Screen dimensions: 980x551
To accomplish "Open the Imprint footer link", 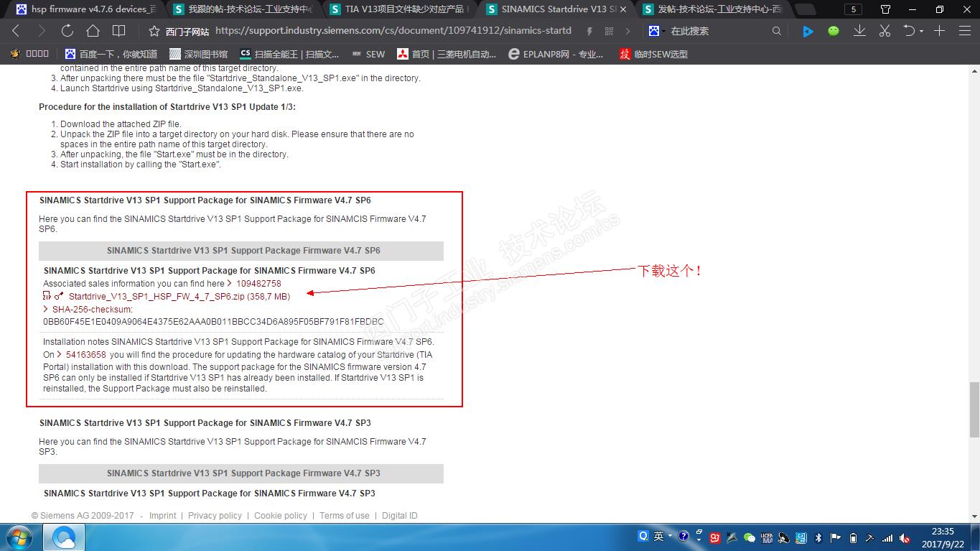I will [x=163, y=516].
